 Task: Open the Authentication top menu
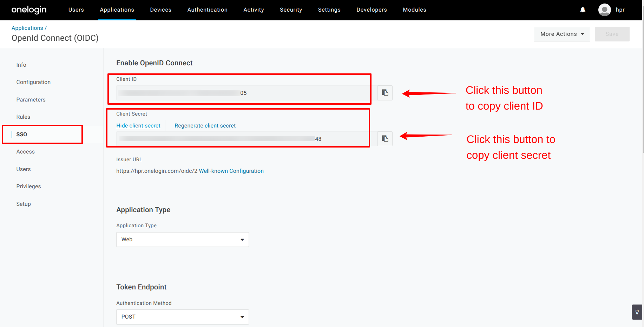tap(208, 10)
